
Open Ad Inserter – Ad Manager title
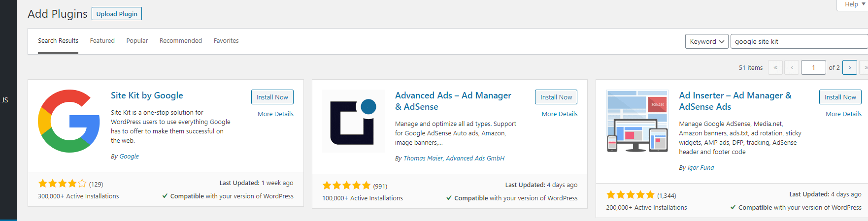[x=735, y=101]
